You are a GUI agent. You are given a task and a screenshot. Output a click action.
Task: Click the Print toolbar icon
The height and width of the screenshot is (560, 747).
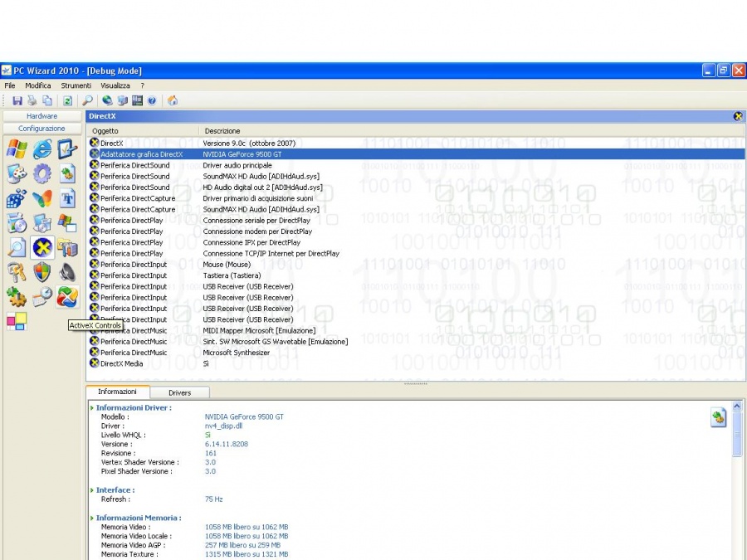[x=32, y=100]
